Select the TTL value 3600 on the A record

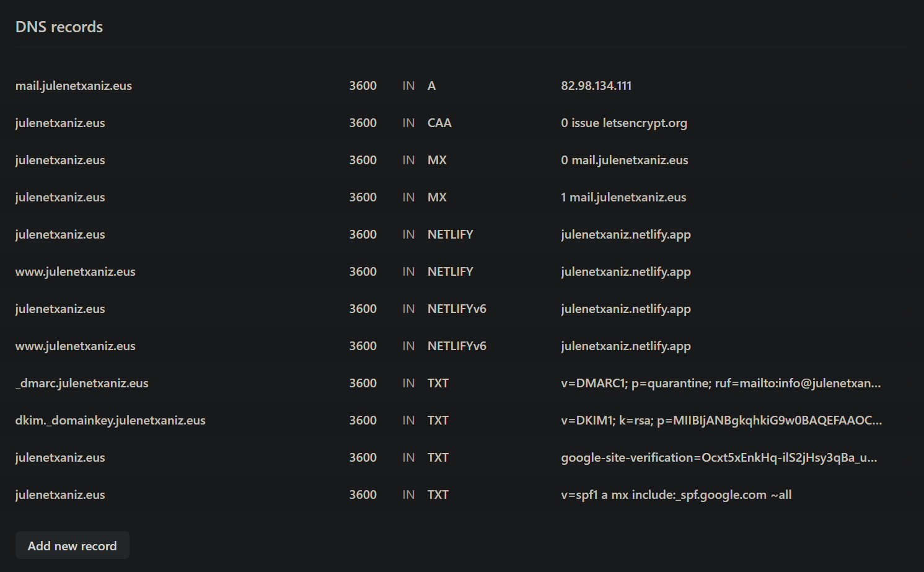click(x=363, y=86)
